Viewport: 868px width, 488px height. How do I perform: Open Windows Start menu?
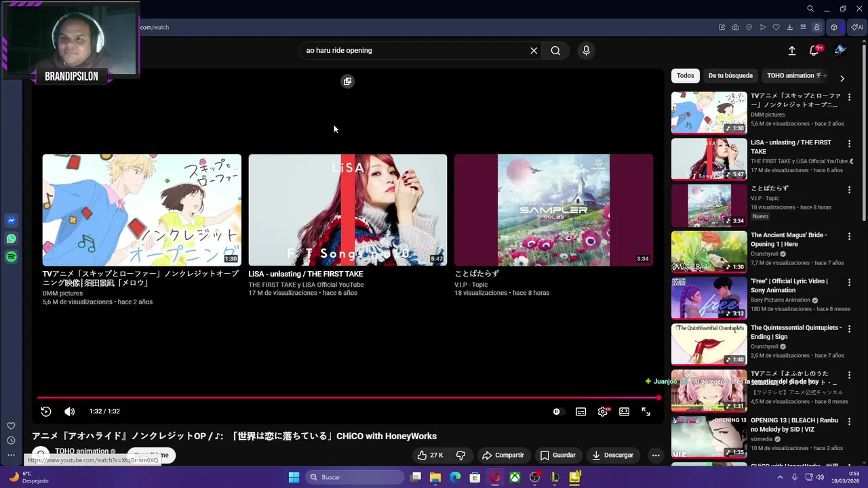point(294,477)
